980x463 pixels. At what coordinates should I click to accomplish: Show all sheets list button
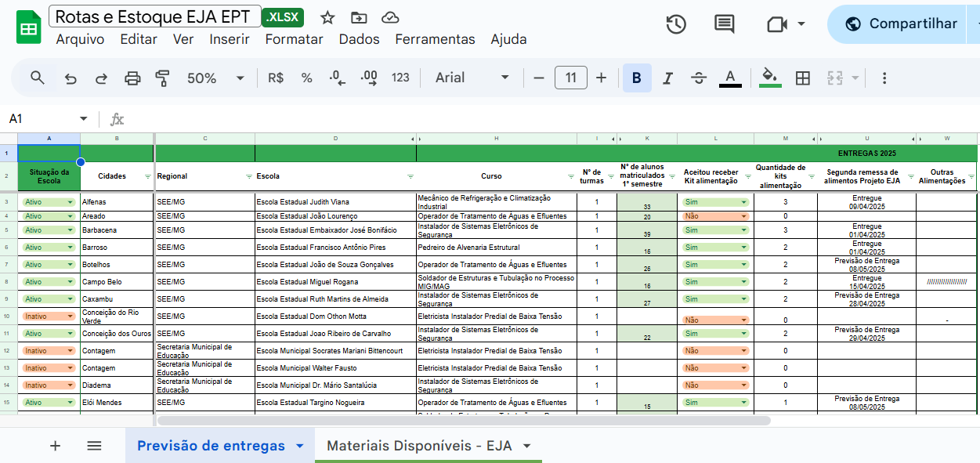click(x=94, y=446)
